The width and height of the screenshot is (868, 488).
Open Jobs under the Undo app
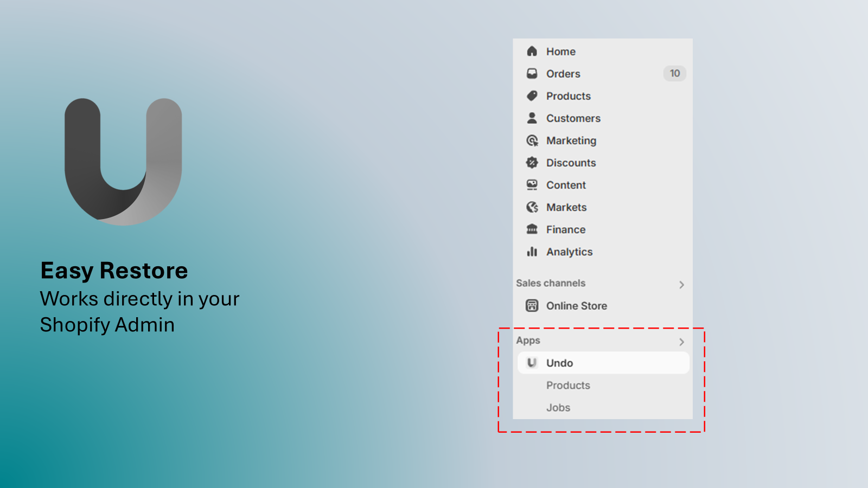point(558,407)
